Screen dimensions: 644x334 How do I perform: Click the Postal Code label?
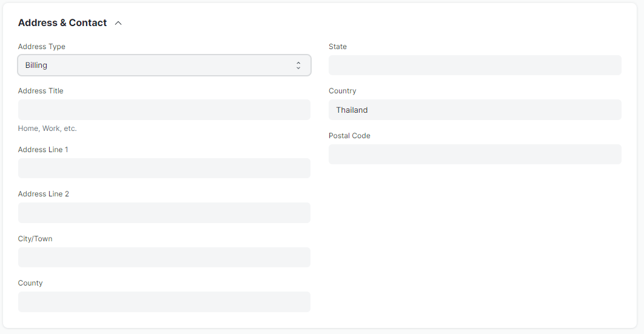pyautogui.click(x=349, y=135)
